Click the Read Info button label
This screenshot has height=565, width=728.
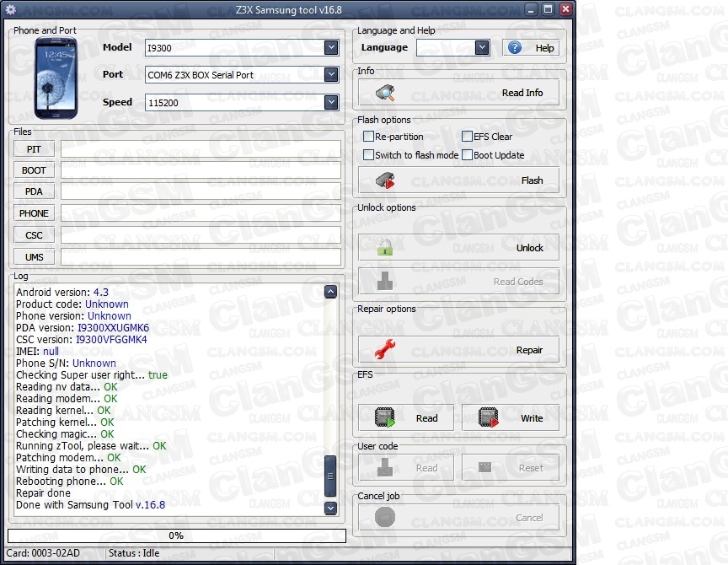(522, 93)
